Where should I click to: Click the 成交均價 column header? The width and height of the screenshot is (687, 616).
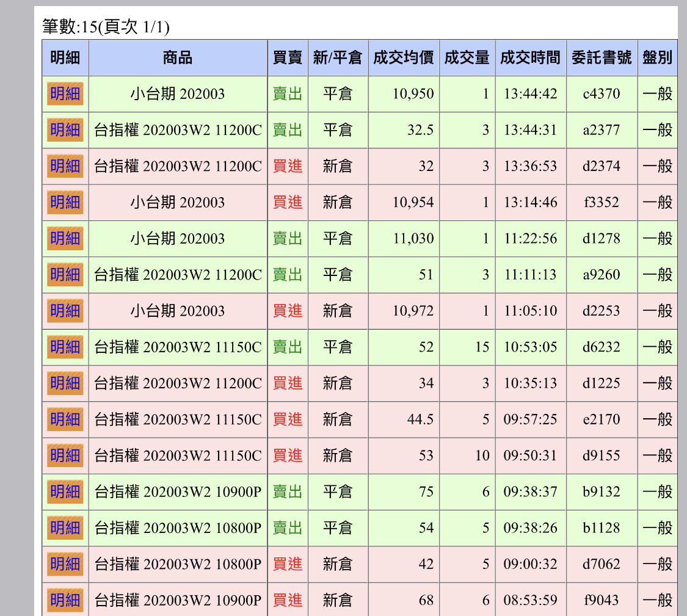click(x=404, y=58)
